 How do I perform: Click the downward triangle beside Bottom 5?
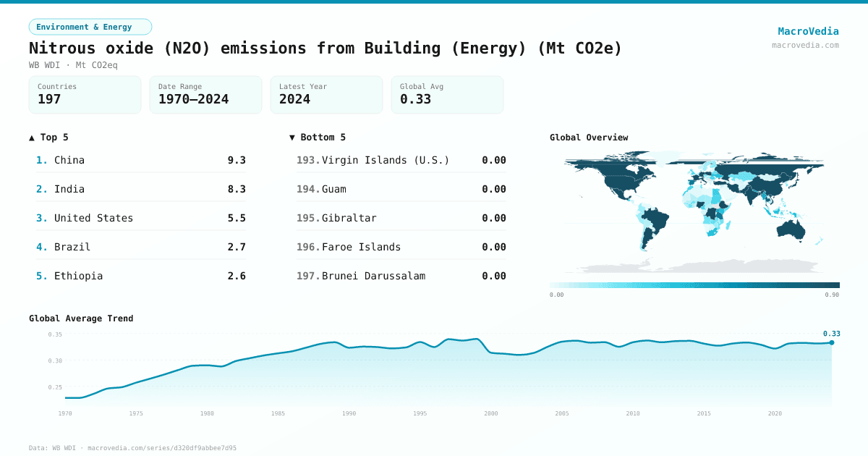click(292, 137)
